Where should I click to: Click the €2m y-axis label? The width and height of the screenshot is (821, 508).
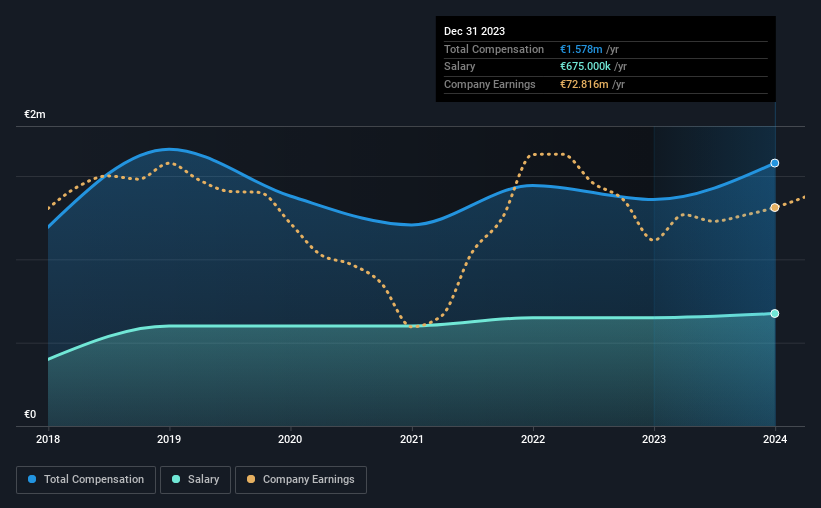tap(35, 114)
